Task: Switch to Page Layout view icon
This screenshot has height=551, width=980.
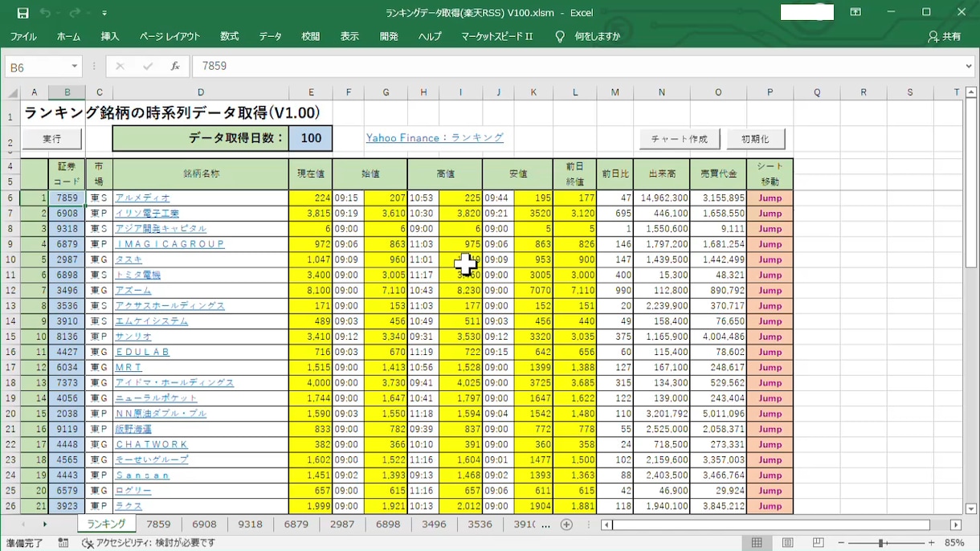Action: pyautogui.click(x=788, y=543)
